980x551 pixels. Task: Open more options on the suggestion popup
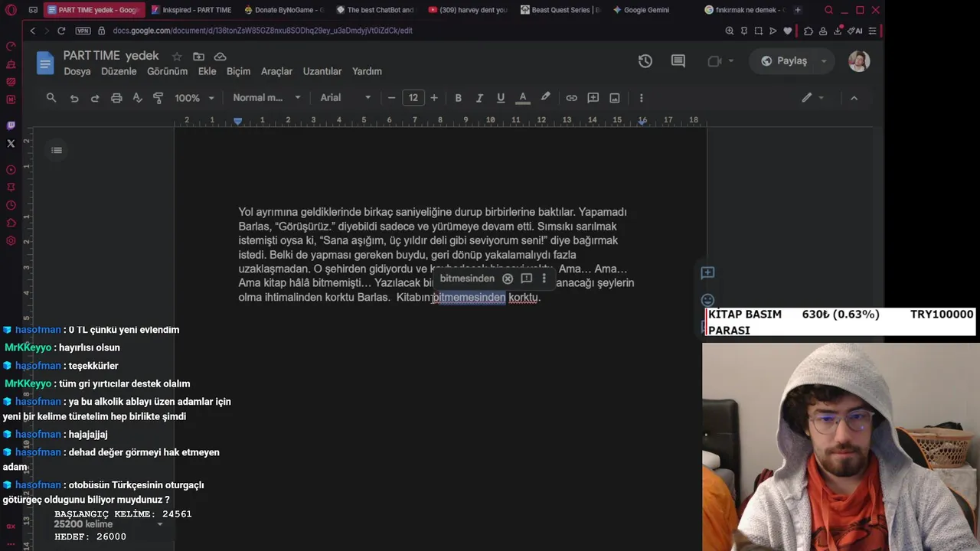tap(544, 279)
